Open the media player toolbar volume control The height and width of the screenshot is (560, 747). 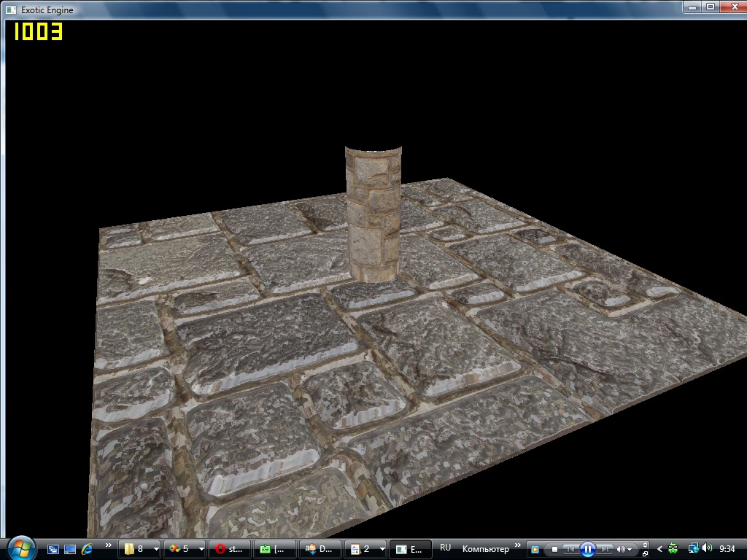click(x=624, y=549)
